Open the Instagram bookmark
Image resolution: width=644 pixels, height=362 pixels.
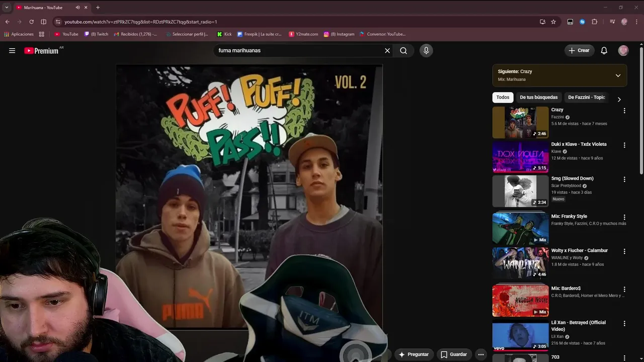coord(339,34)
